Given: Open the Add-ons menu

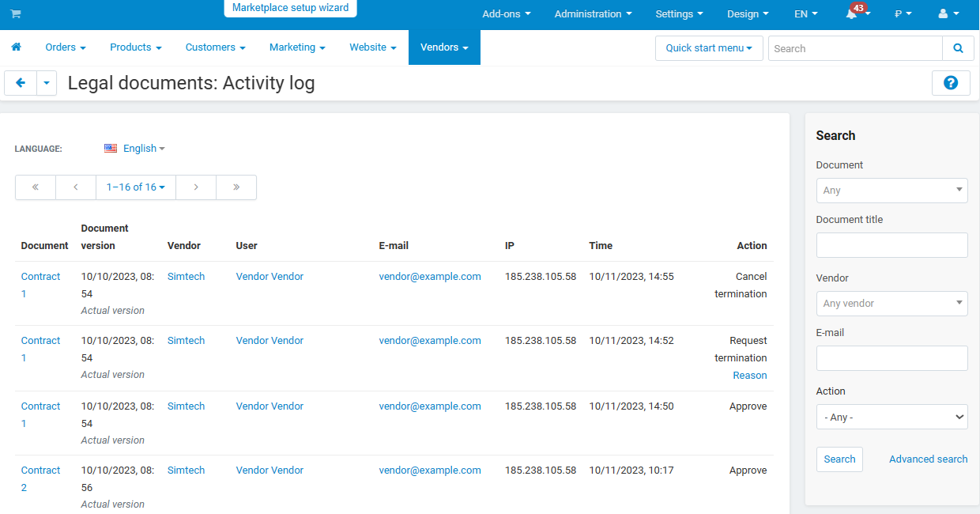Looking at the screenshot, I should (x=507, y=14).
